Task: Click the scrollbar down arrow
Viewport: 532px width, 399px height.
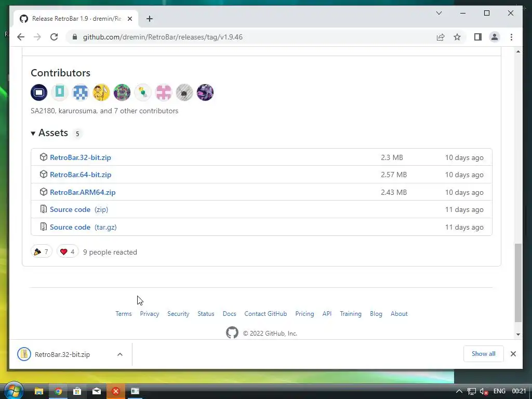Action: click(518, 335)
